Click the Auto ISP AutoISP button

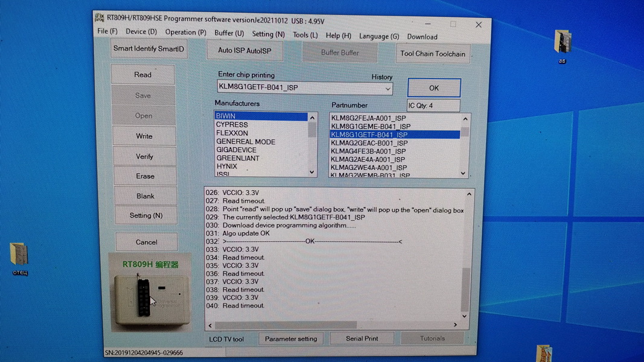[x=244, y=51]
